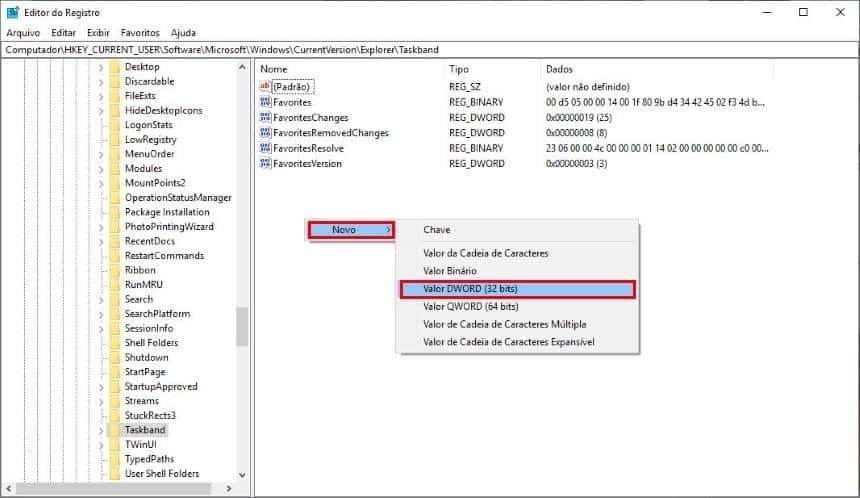The image size is (860, 498).
Task: Click the Search folder icon
Action: click(115, 299)
